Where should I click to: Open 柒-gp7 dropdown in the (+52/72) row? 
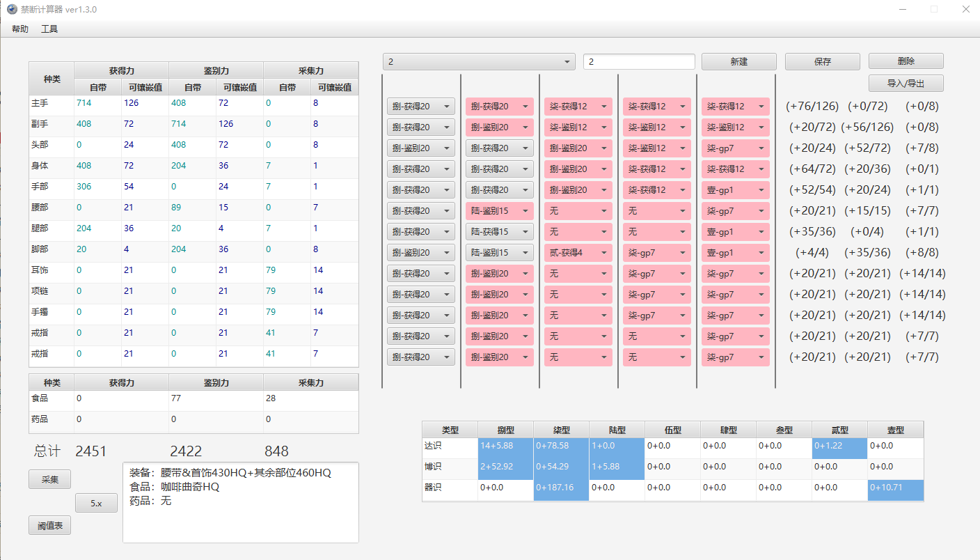tap(736, 148)
